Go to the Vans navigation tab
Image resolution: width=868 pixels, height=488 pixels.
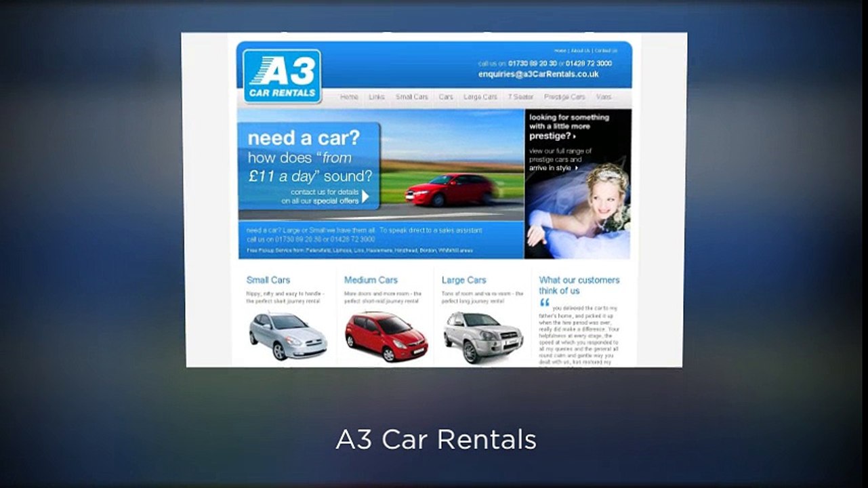coord(604,97)
